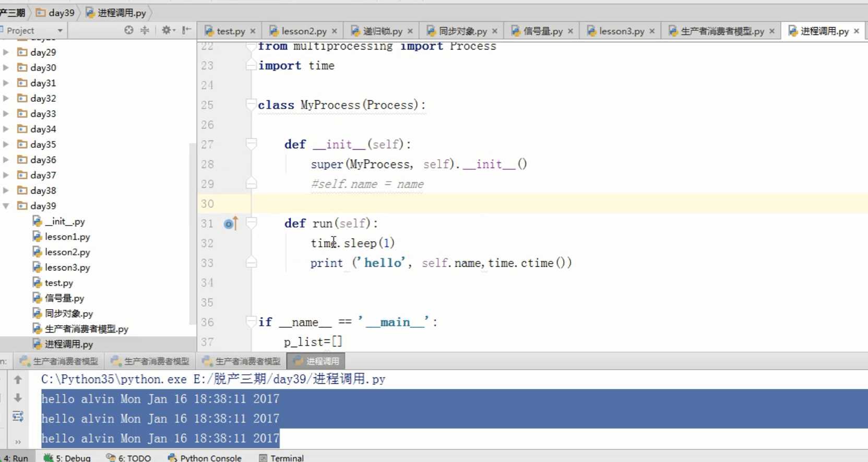Click the overriding method gutter icon
This screenshot has height=462, width=868.
(230, 224)
